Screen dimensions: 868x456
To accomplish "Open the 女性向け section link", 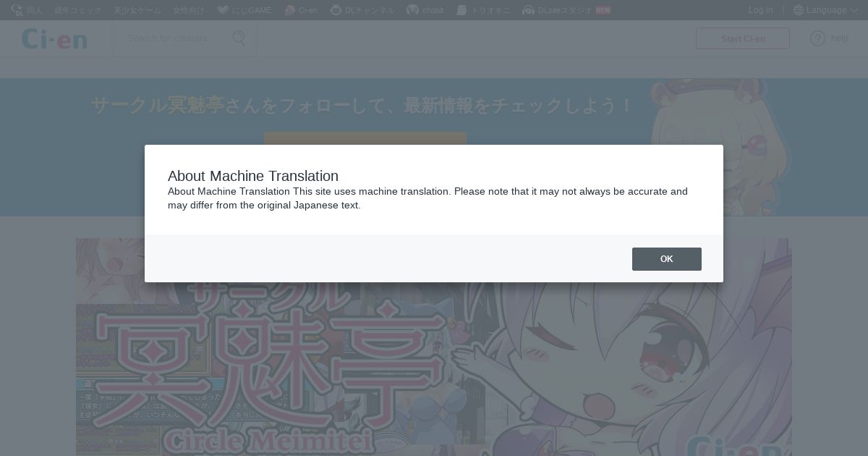I will coord(189,10).
